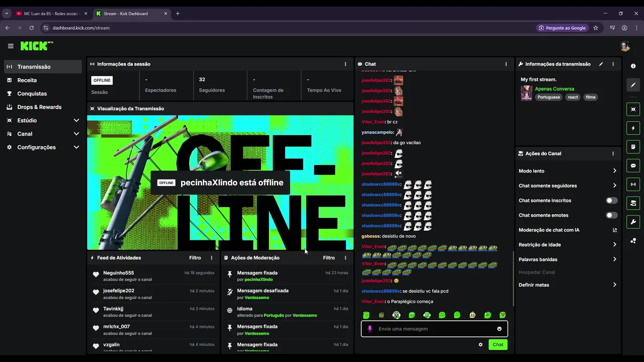Send the message with the green Chat button
Viewport: 644px width, 362px height.
point(498,344)
